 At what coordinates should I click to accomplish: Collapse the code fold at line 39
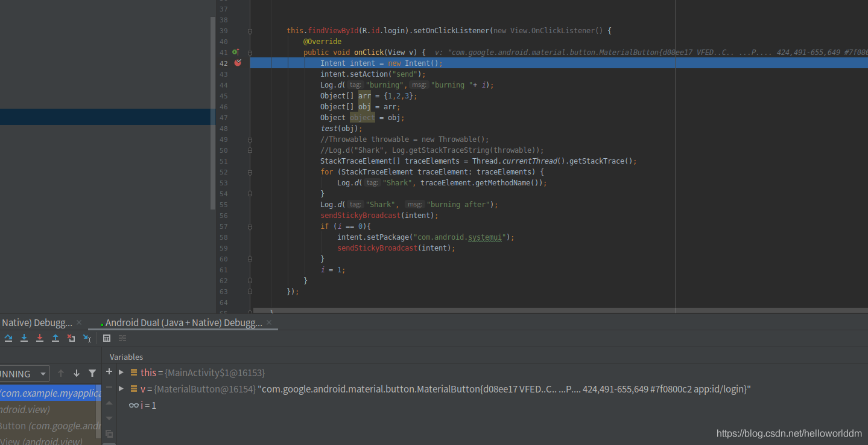coord(250,31)
